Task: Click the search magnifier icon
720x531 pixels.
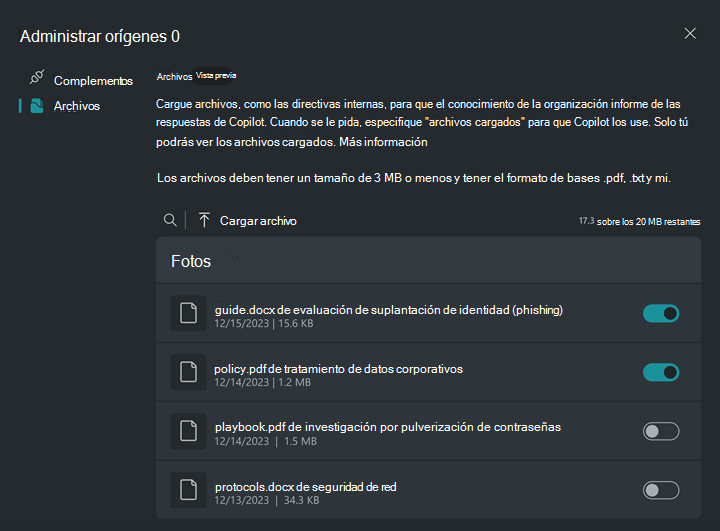Action: (x=171, y=220)
